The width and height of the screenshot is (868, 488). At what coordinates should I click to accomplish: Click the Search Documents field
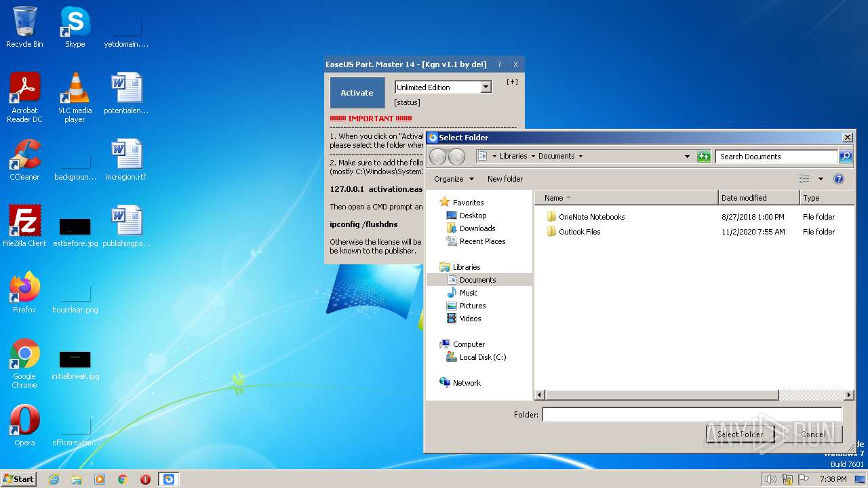776,157
